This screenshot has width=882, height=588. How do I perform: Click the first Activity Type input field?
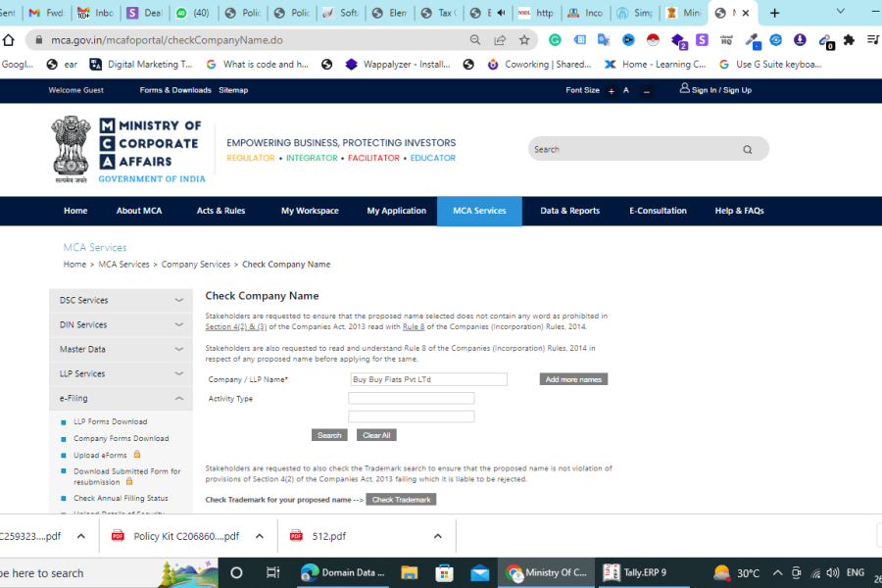412,399
